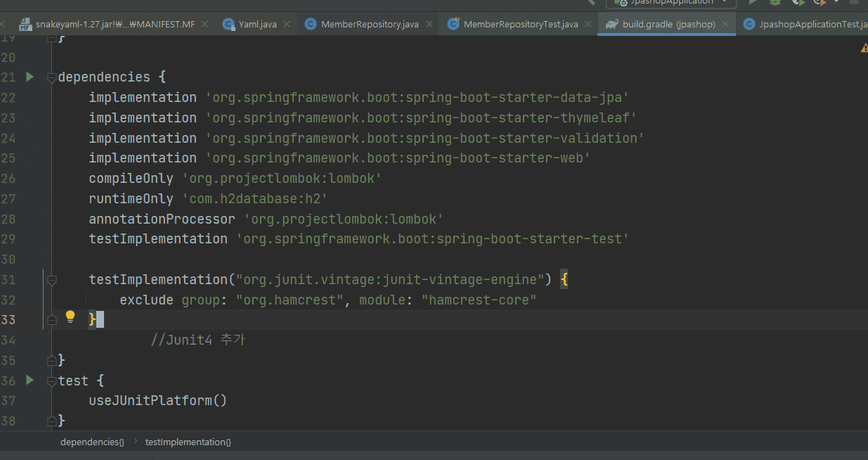Collapse the test block fold marker
Viewport: 868px width, 460px height.
[x=51, y=381]
